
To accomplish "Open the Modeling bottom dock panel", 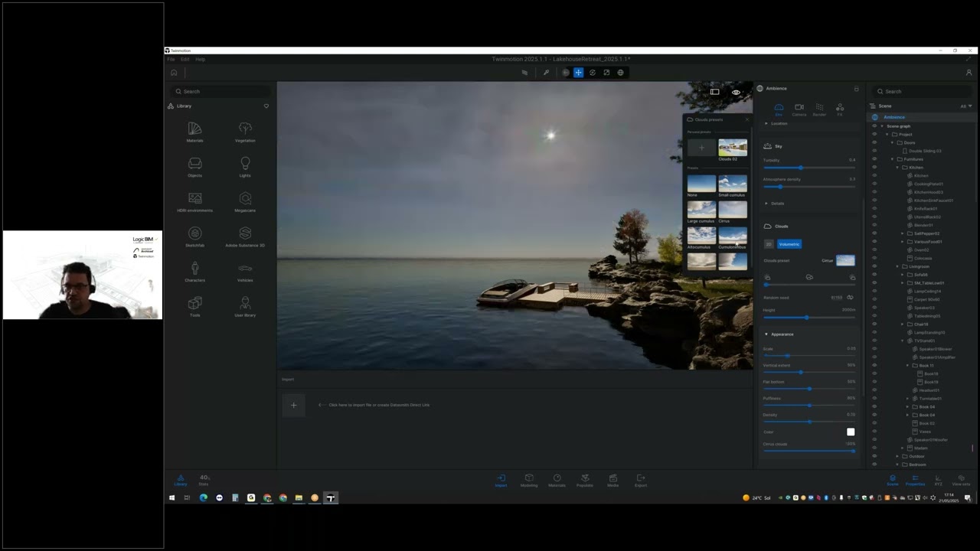I will click(x=529, y=481).
